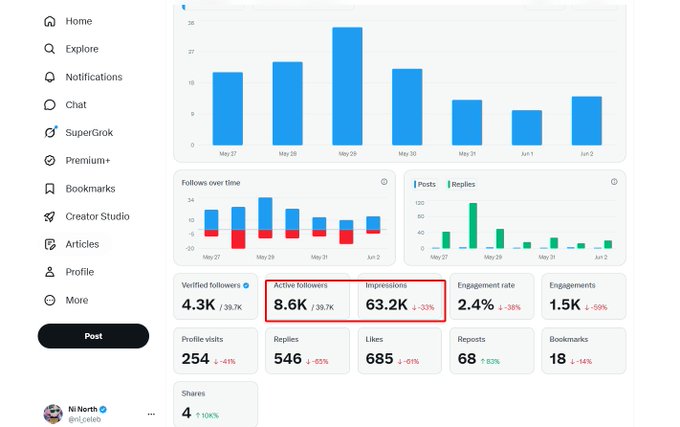Open Notifications menu label

pos(94,77)
